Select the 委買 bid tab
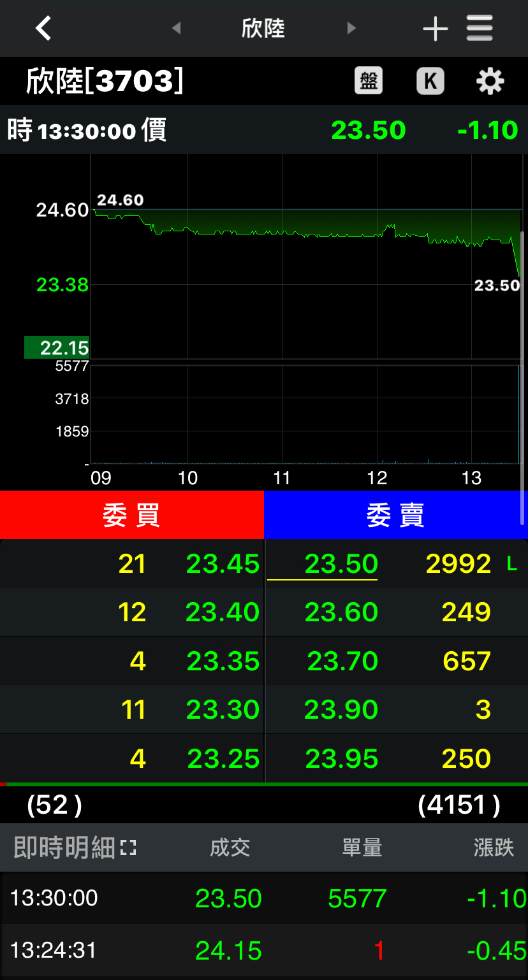The height and width of the screenshot is (980, 528). 131,515
